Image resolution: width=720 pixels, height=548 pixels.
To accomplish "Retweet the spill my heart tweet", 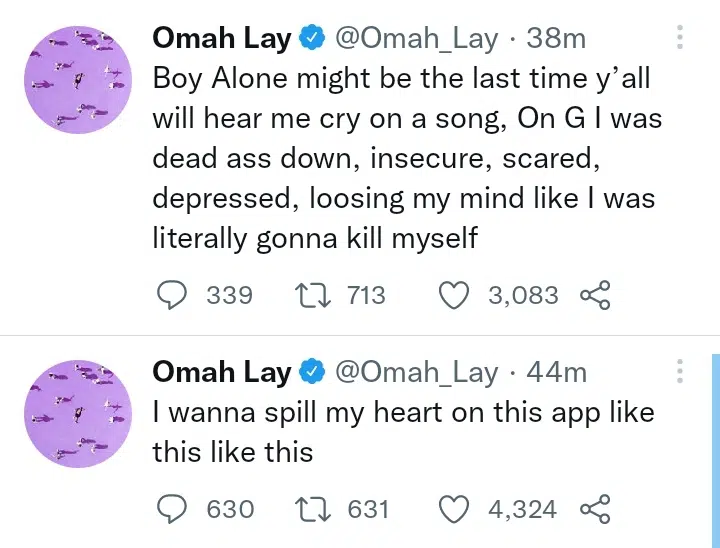I will click(313, 509).
